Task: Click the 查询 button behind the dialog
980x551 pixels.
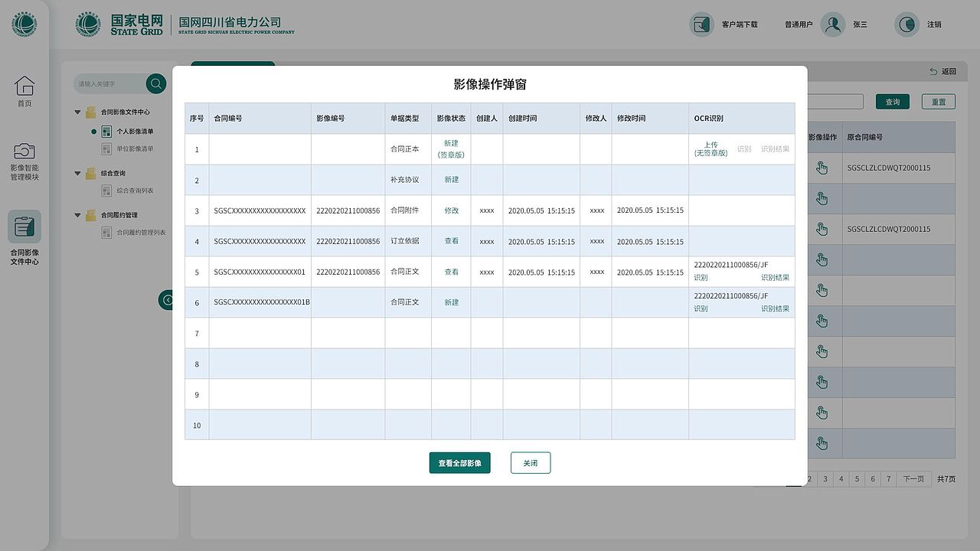Action: [893, 102]
